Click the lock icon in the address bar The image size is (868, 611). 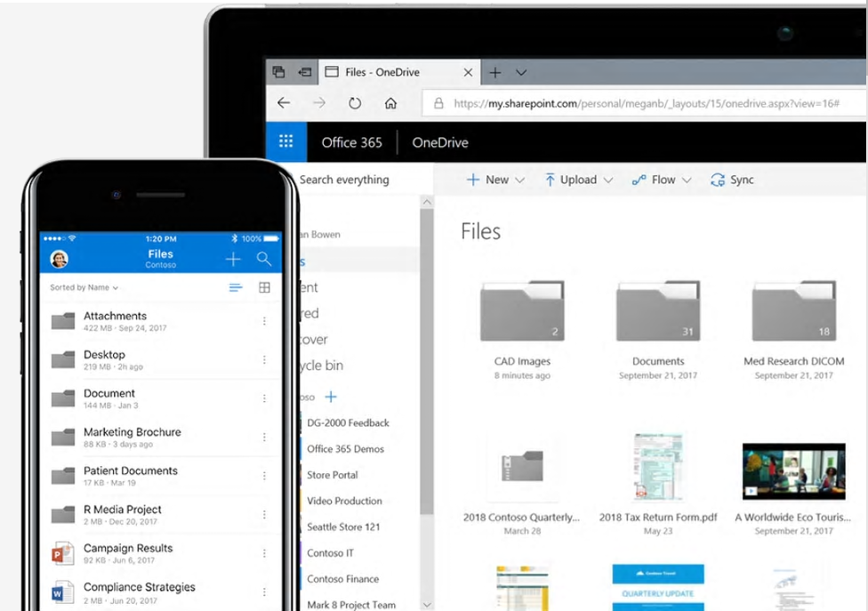(438, 103)
